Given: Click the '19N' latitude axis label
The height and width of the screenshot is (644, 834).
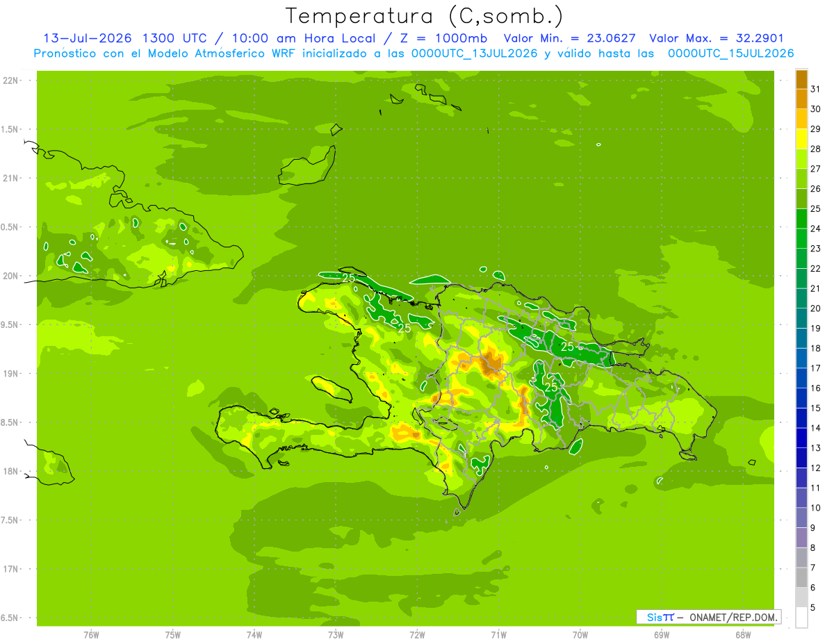Looking at the screenshot, I should [11, 374].
